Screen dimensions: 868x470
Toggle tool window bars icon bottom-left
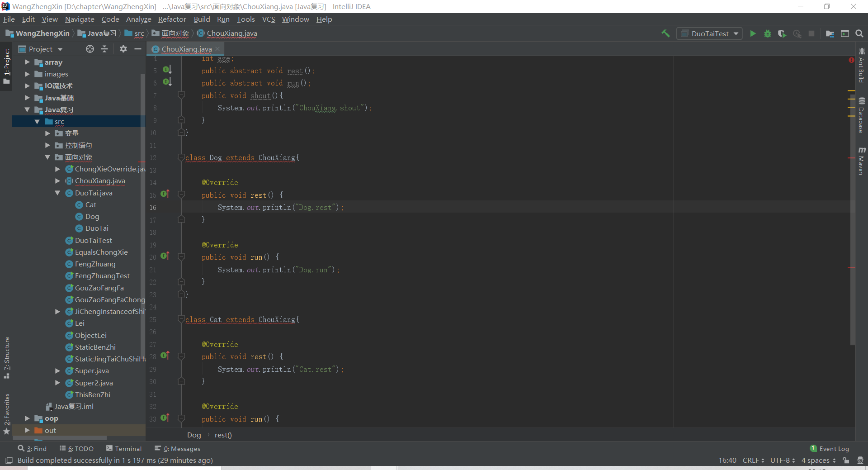[9, 461]
